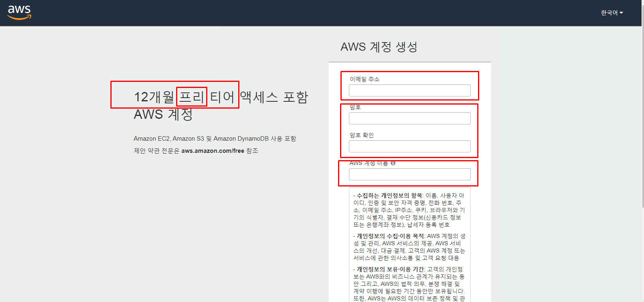Open the aws.amazon.com/free link
Screen dimensions: 644x302
click(x=213, y=151)
